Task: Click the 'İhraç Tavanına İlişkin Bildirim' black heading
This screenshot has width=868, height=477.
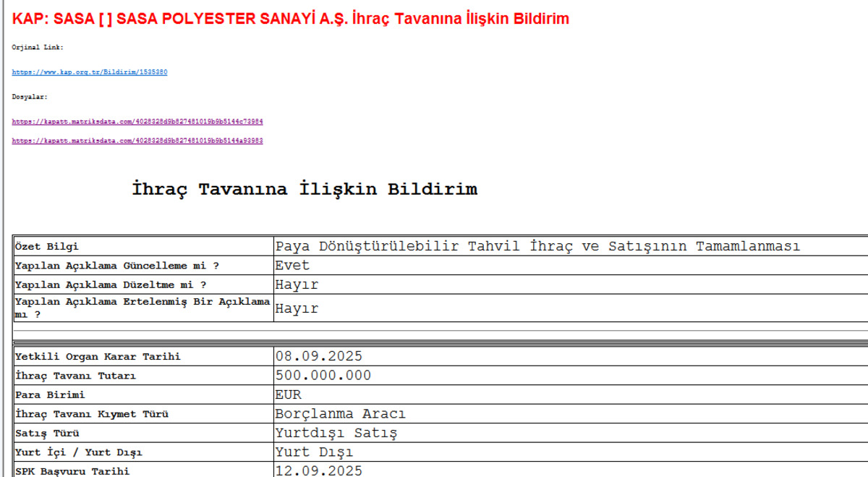Action: pos(305,190)
